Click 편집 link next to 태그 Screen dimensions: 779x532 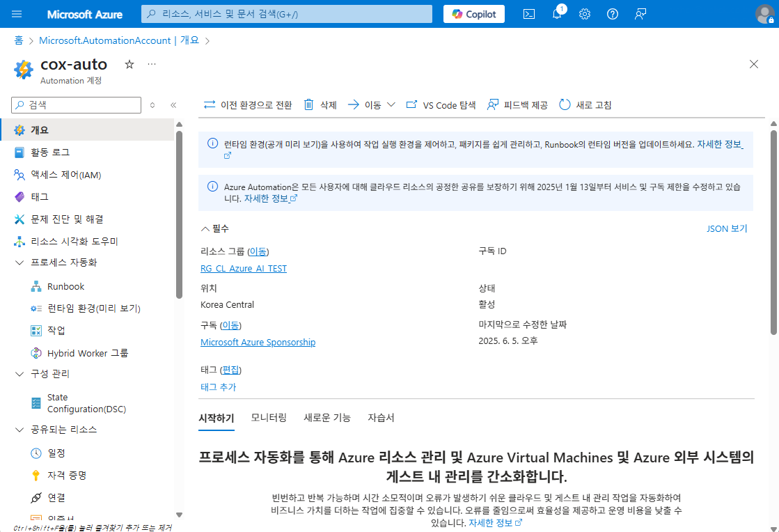tap(230, 370)
